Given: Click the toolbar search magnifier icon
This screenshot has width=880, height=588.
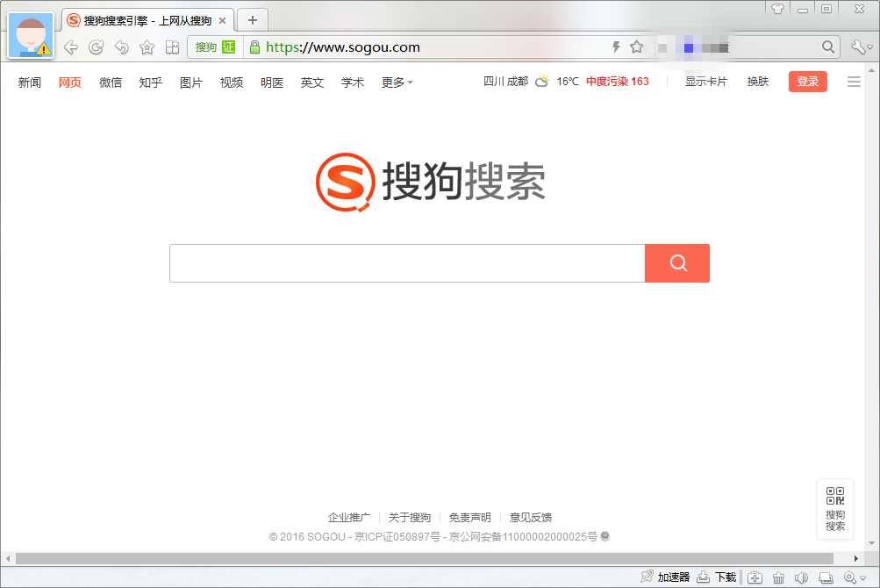Looking at the screenshot, I should (828, 47).
